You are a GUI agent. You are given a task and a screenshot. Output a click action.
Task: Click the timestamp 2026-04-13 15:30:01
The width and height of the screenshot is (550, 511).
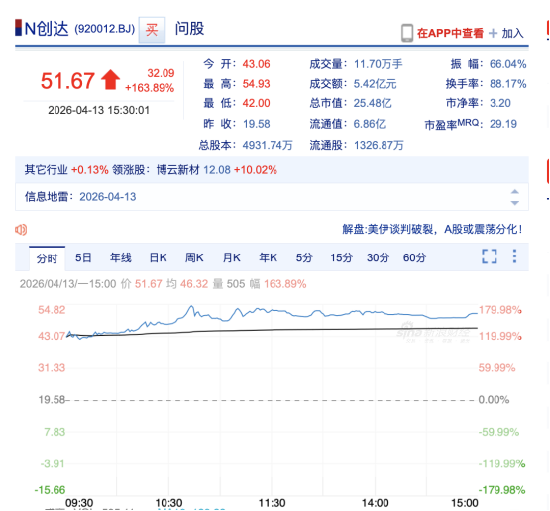pos(99,110)
